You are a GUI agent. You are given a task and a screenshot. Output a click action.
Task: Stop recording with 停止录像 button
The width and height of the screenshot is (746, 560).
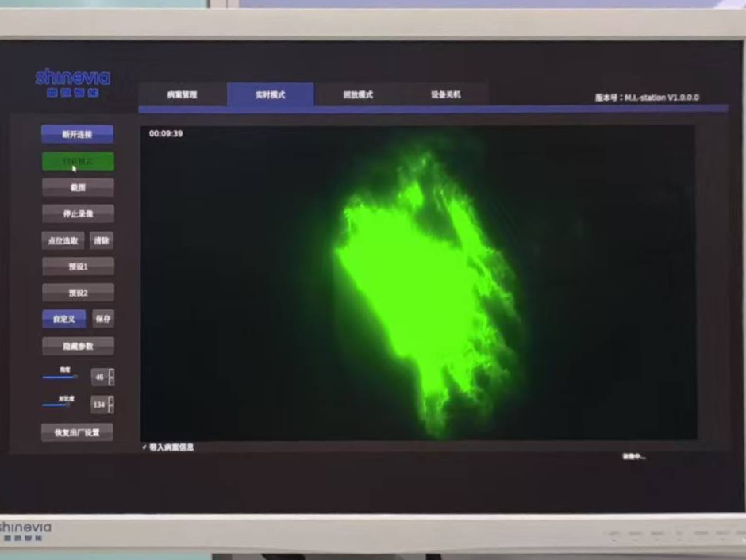point(77,214)
